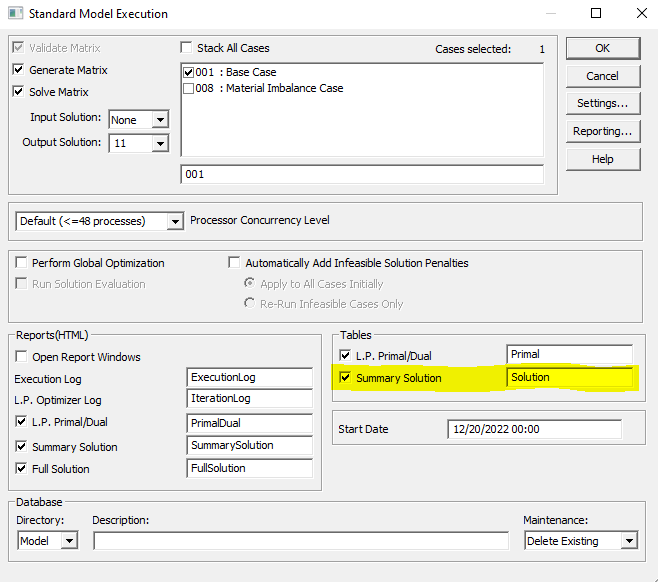658x582 pixels.
Task: Uncheck Summary Solution under Tables
Action: [345, 378]
